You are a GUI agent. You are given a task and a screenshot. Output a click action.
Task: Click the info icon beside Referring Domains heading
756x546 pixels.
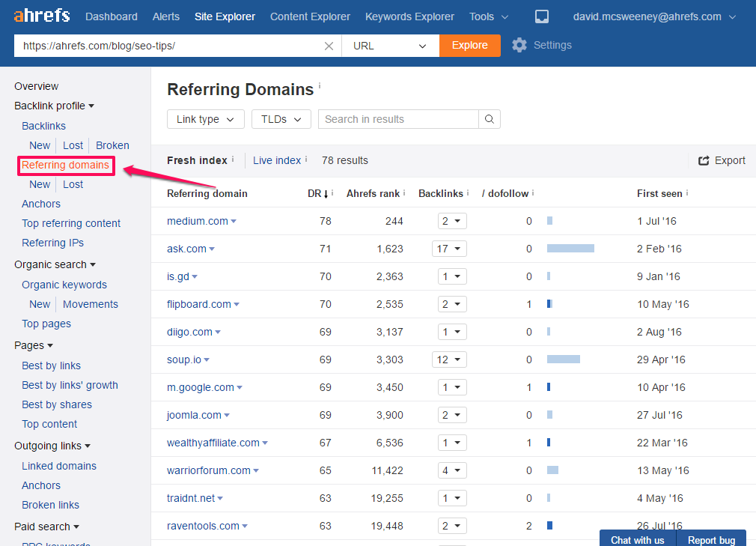(x=319, y=85)
